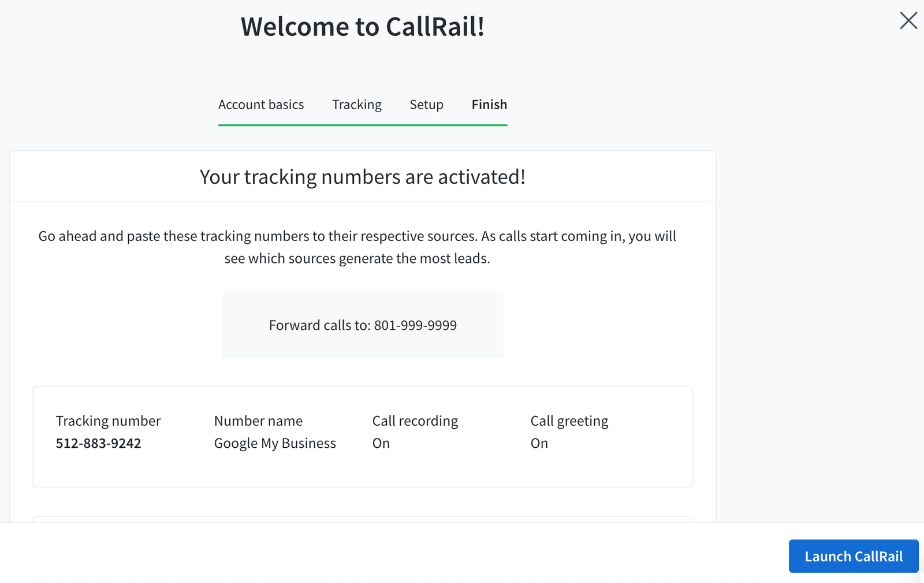Screen dimensions: 924x583
Task: Click the Call greeting column header
Action: click(569, 421)
